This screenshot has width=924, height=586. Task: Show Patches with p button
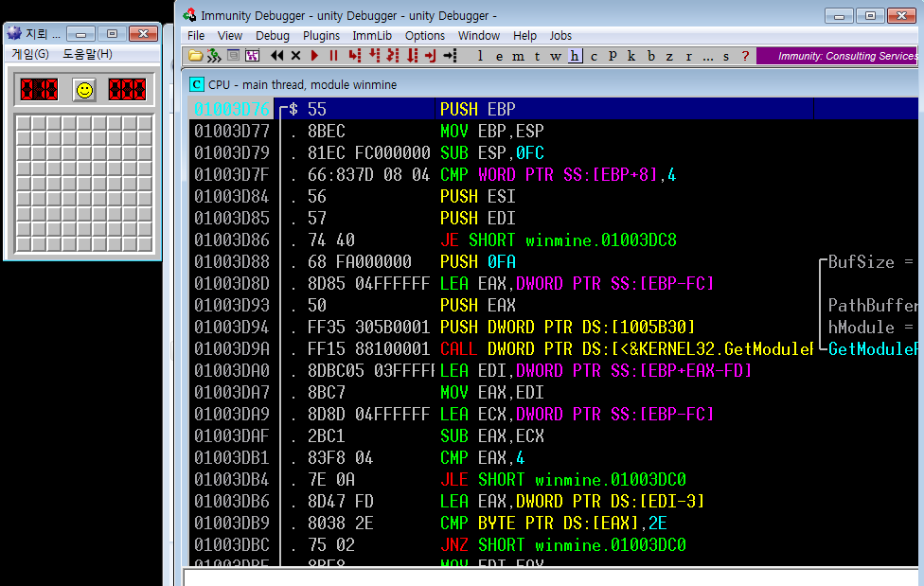(613, 56)
